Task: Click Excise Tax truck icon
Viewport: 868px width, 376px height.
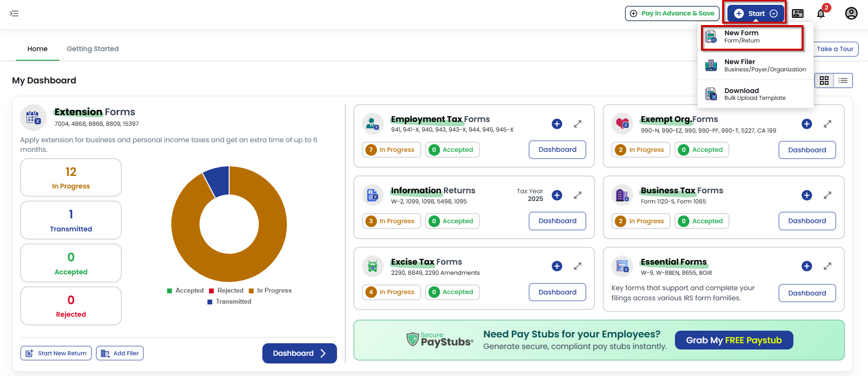Action: (373, 266)
